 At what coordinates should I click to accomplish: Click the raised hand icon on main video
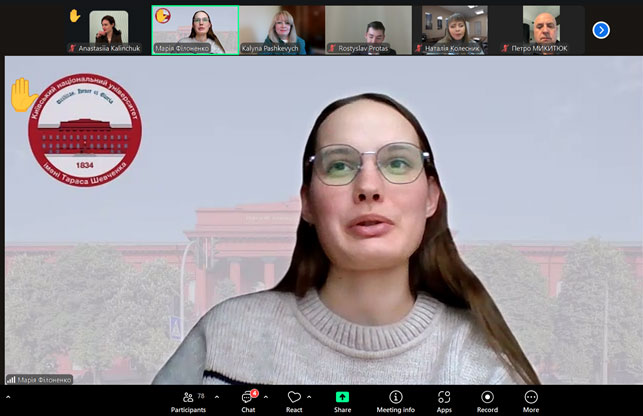pos(21,94)
